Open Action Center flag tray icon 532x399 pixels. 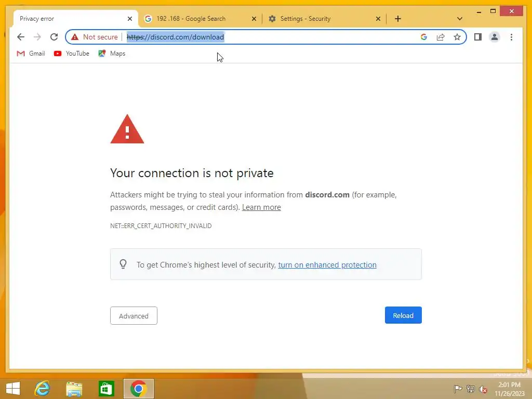(458, 389)
